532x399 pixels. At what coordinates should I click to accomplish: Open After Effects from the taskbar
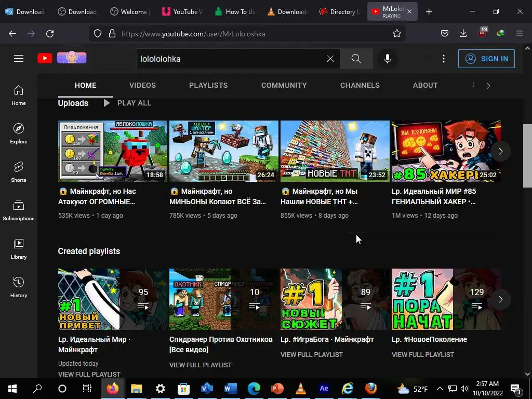point(324,389)
